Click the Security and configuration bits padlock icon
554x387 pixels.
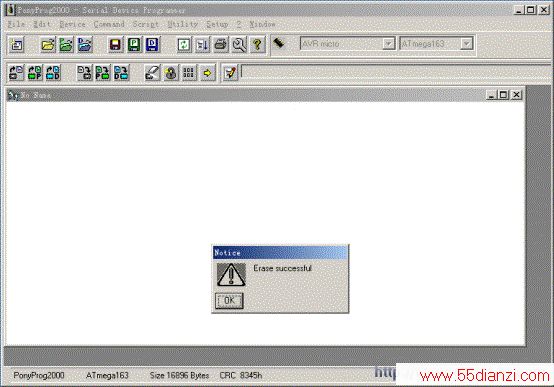click(171, 73)
